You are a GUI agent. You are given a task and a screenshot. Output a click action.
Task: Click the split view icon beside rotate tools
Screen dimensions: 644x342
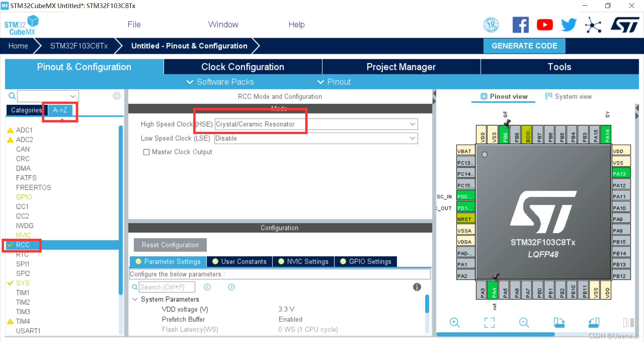pyautogui.click(x=629, y=323)
